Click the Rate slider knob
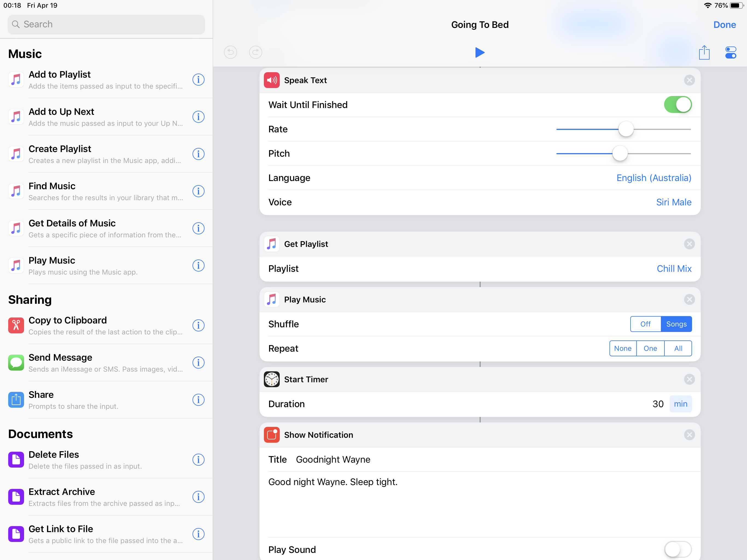Screen dimensions: 747x560 [626, 129]
